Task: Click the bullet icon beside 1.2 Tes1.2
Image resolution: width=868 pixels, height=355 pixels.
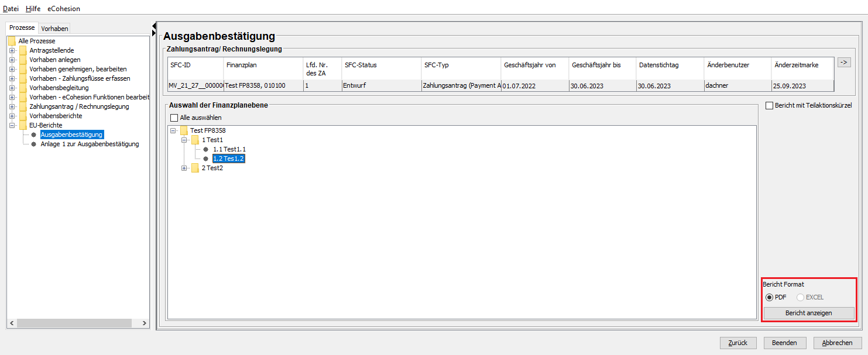Action: coord(206,158)
